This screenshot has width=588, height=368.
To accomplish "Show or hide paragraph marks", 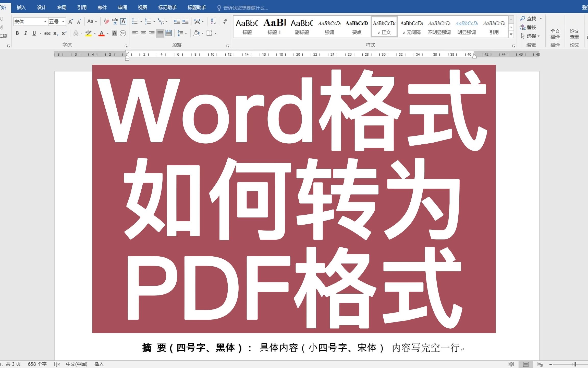I will click(225, 21).
